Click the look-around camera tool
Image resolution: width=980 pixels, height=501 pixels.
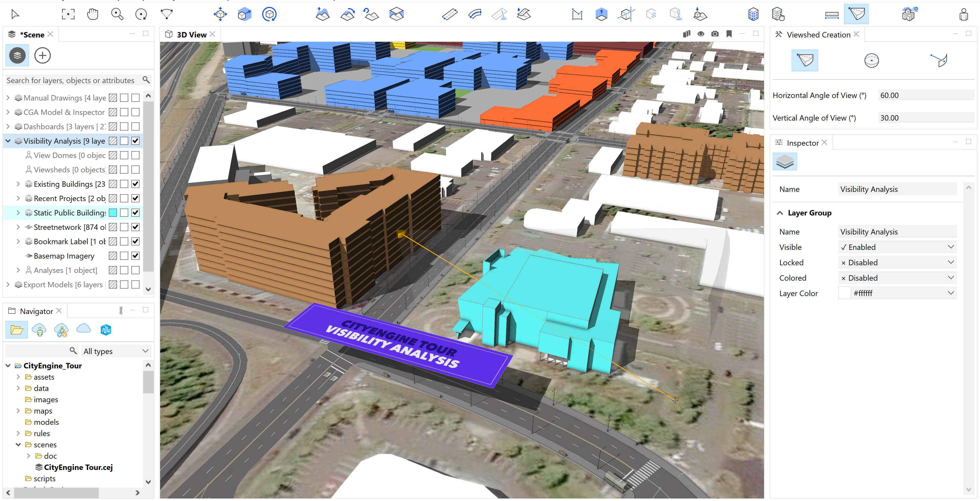point(167,14)
